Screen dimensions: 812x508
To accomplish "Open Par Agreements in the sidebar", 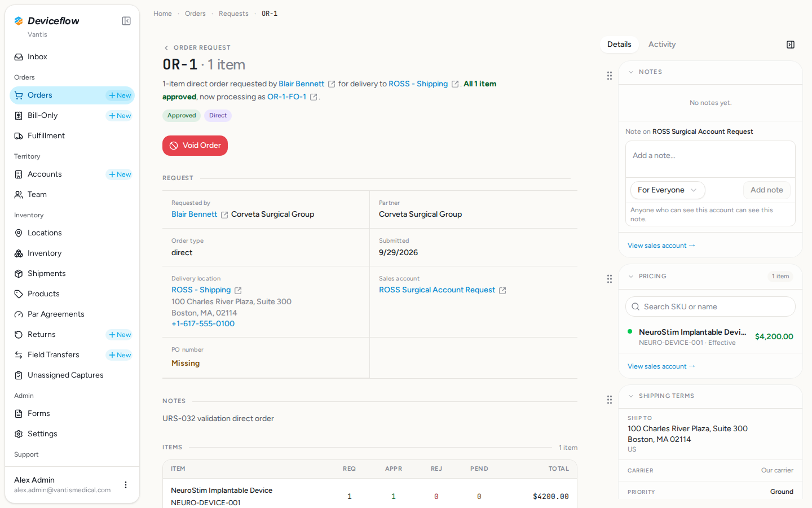I will point(72,314).
